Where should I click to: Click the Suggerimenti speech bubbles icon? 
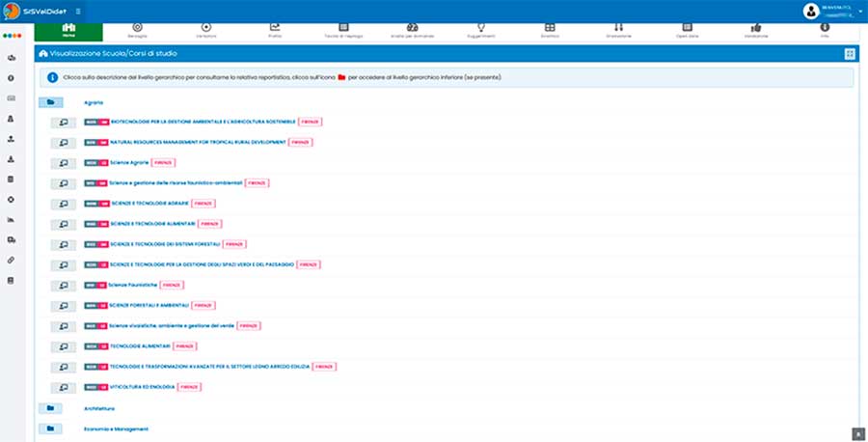coord(479,28)
